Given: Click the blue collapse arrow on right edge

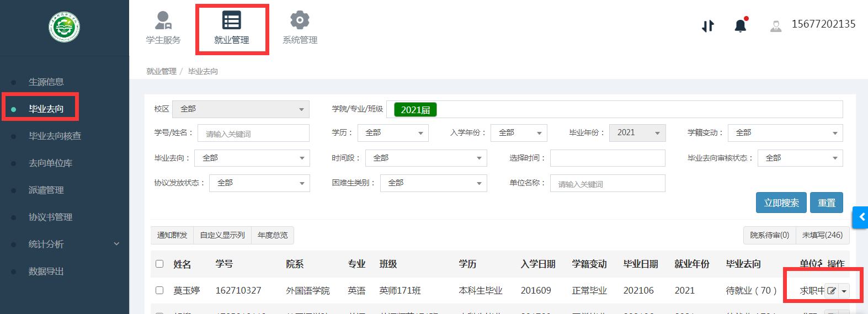Looking at the screenshot, I should coord(861,217).
